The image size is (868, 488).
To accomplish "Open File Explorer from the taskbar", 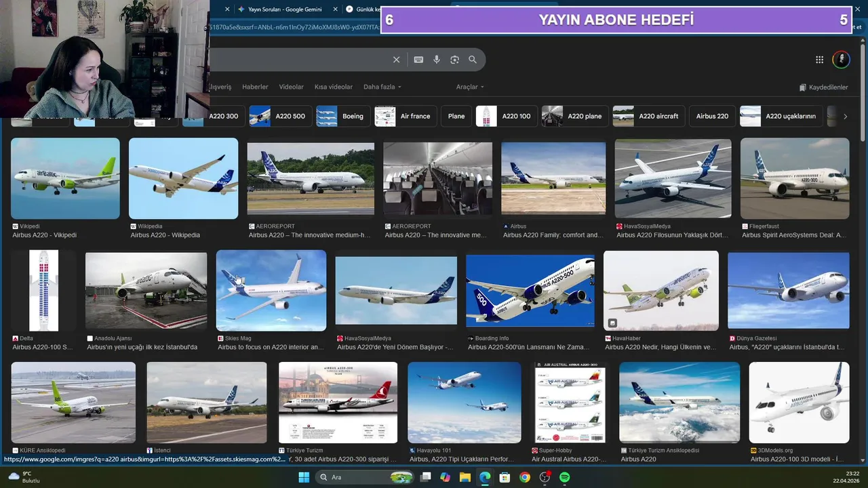I will (x=465, y=477).
